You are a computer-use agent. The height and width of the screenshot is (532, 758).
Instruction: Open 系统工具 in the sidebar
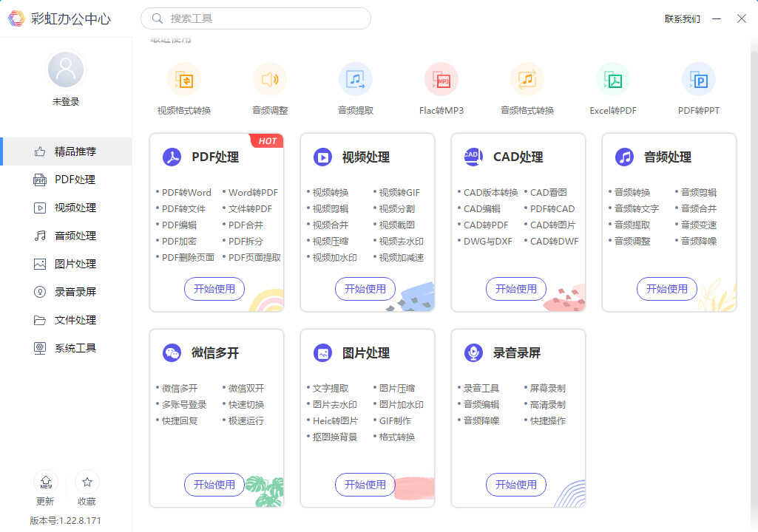[x=74, y=348]
